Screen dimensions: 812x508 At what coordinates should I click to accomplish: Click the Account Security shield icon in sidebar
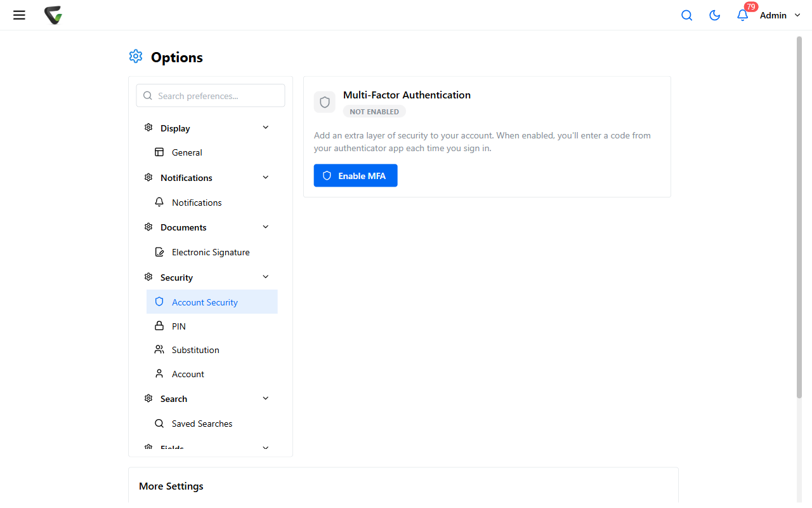click(x=159, y=302)
